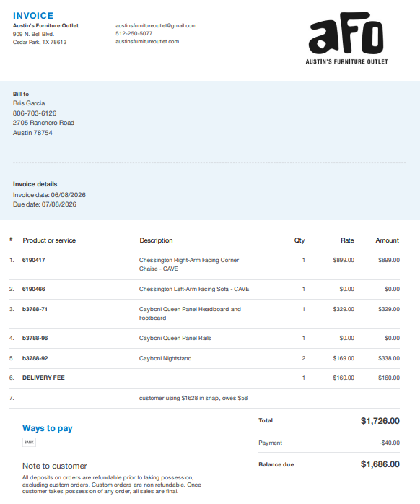
Task: Select the INVOICE heading
Action: [33, 15]
